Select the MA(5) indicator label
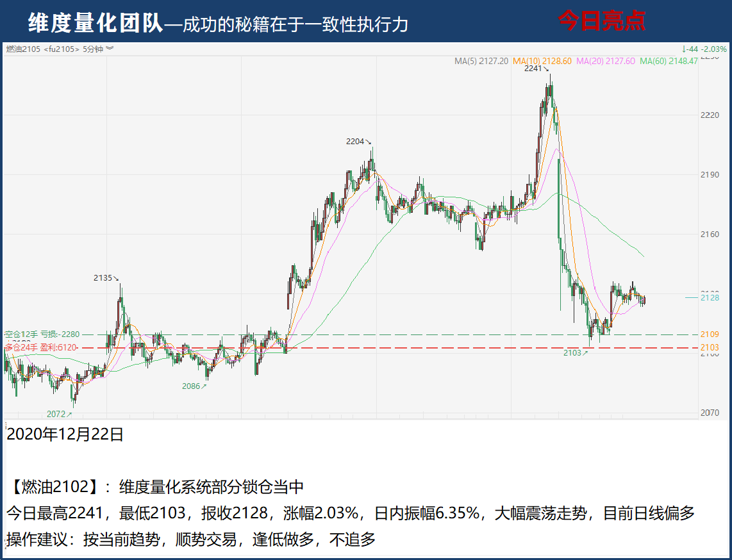 pos(481,62)
